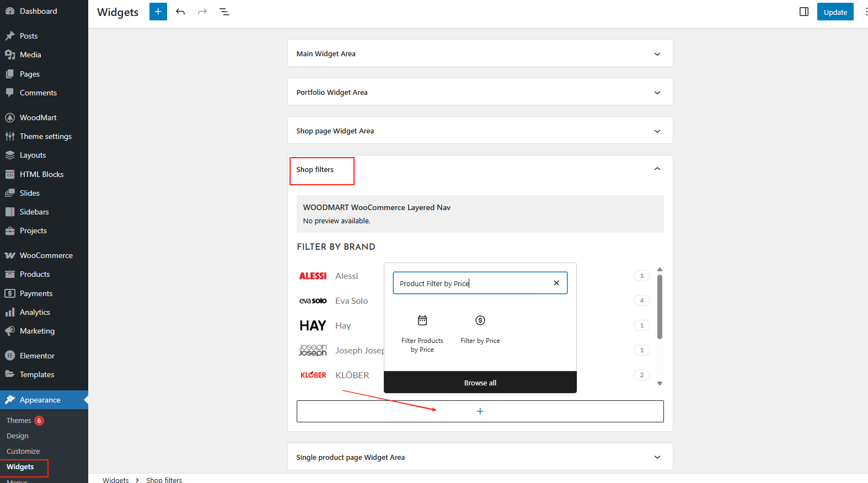Expand the Portfolio Widget Area panel
Screen dimensions: 868x483
[657, 93]
